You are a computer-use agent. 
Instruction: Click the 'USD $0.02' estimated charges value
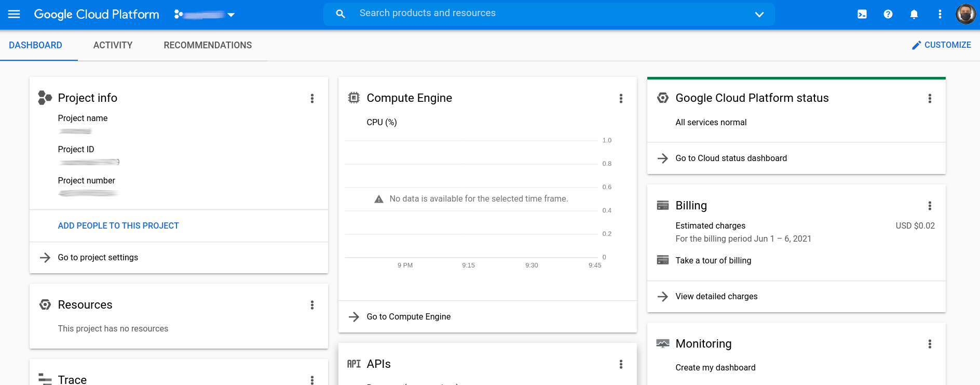tap(915, 225)
